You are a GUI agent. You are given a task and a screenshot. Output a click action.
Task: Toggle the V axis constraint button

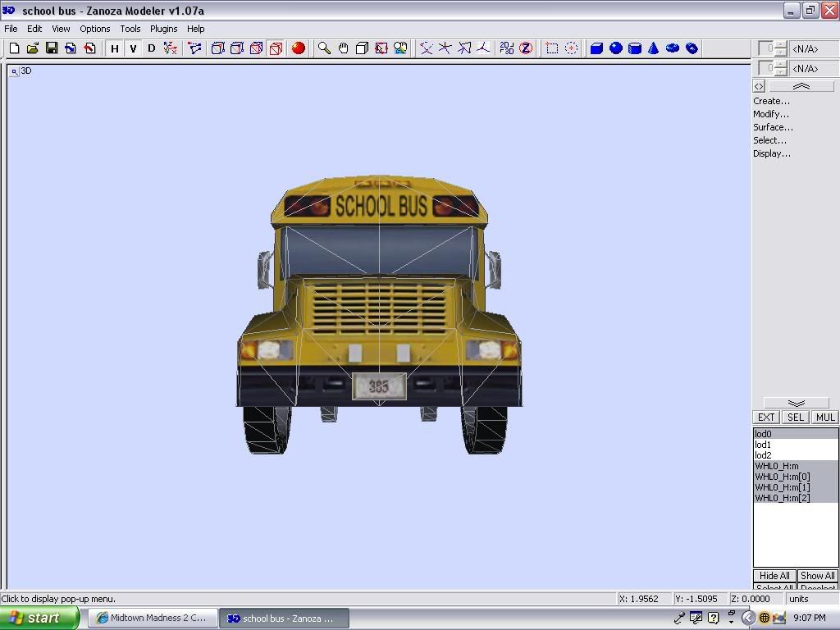[133, 48]
